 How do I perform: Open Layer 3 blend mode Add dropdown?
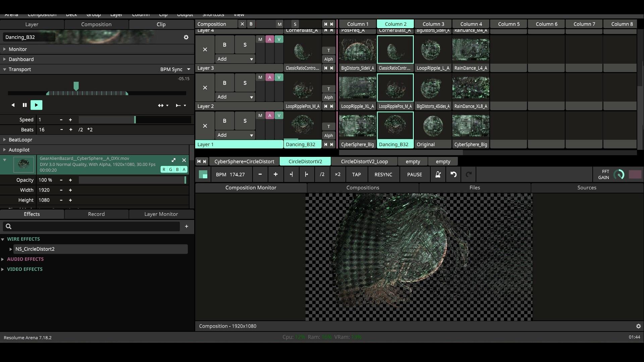pos(235,59)
